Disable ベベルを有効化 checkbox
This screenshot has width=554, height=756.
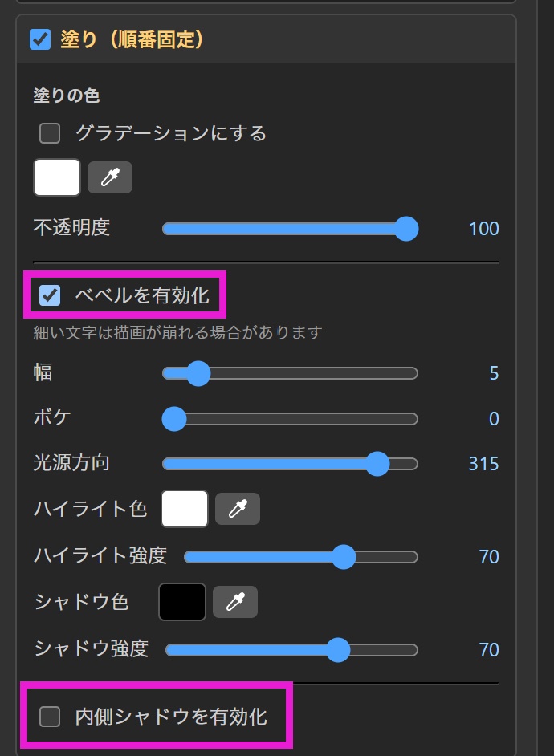tap(50, 295)
